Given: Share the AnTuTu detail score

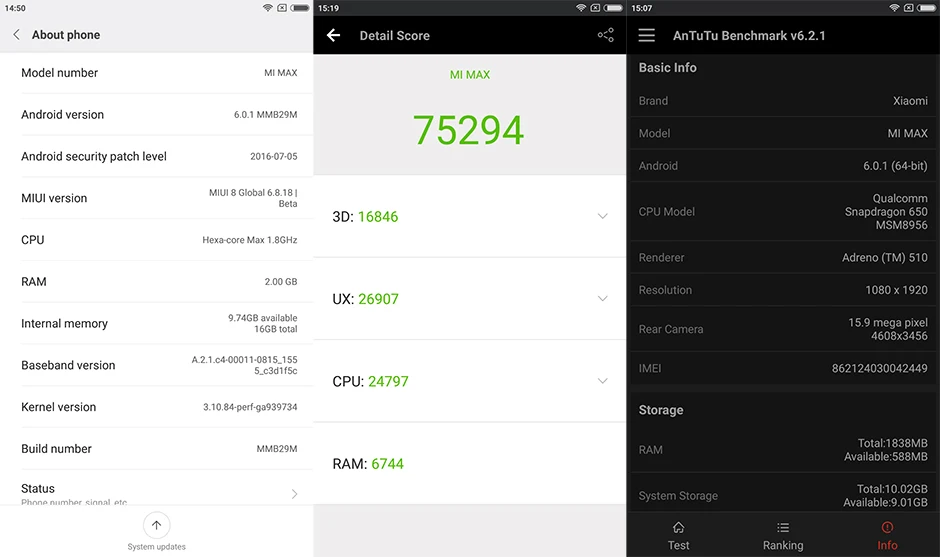Looking at the screenshot, I should 605,35.
